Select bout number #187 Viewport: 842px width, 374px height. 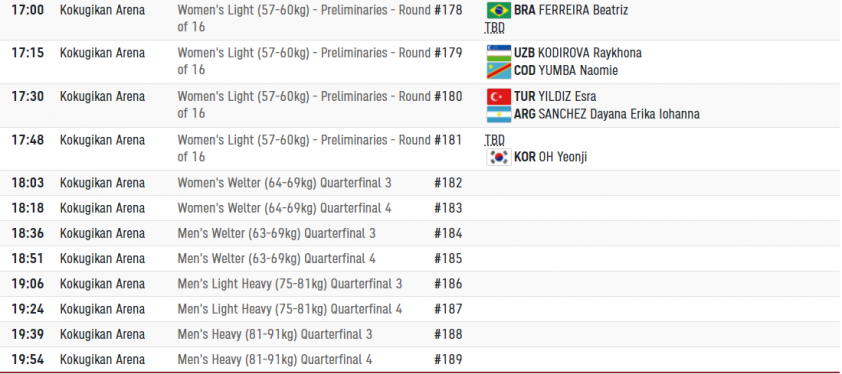pyautogui.click(x=448, y=309)
